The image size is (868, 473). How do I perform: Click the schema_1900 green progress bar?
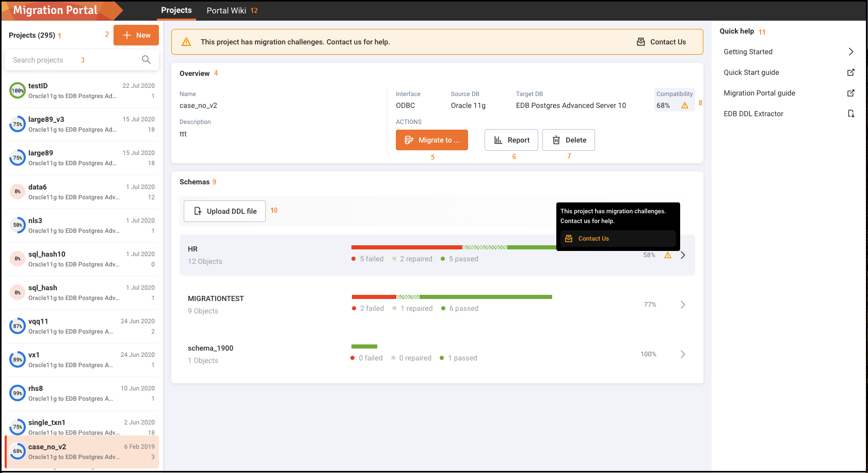[x=364, y=346]
